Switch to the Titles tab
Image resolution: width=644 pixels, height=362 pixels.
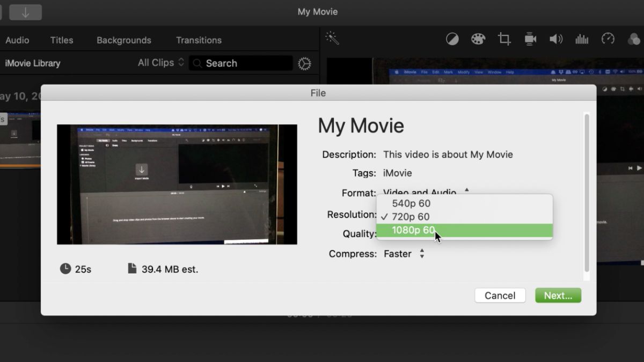(62, 40)
